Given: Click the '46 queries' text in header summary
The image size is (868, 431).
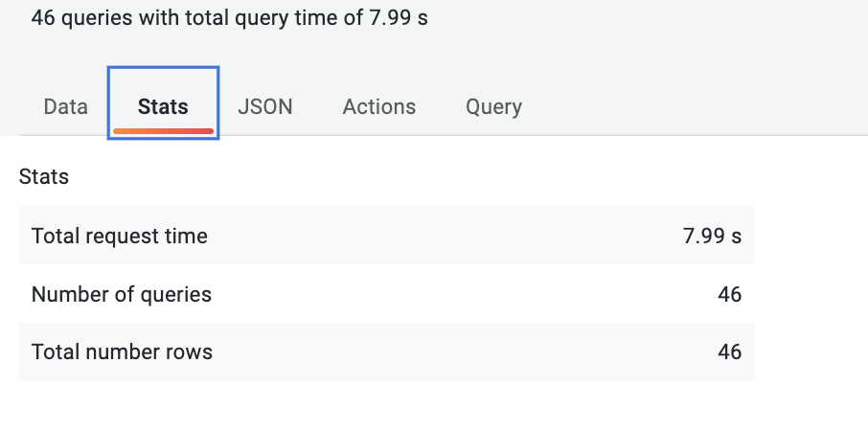Looking at the screenshot, I should tap(82, 17).
